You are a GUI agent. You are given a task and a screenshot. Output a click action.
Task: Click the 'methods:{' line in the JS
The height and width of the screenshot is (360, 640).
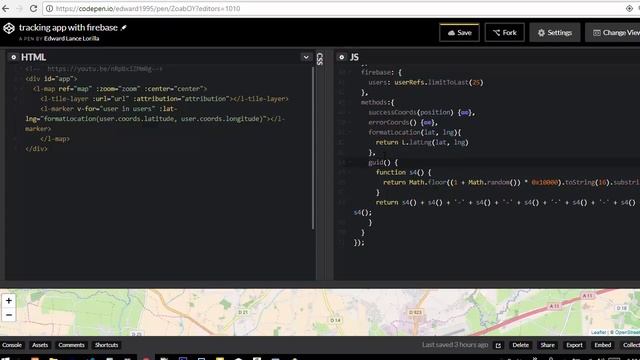point(378,102)
